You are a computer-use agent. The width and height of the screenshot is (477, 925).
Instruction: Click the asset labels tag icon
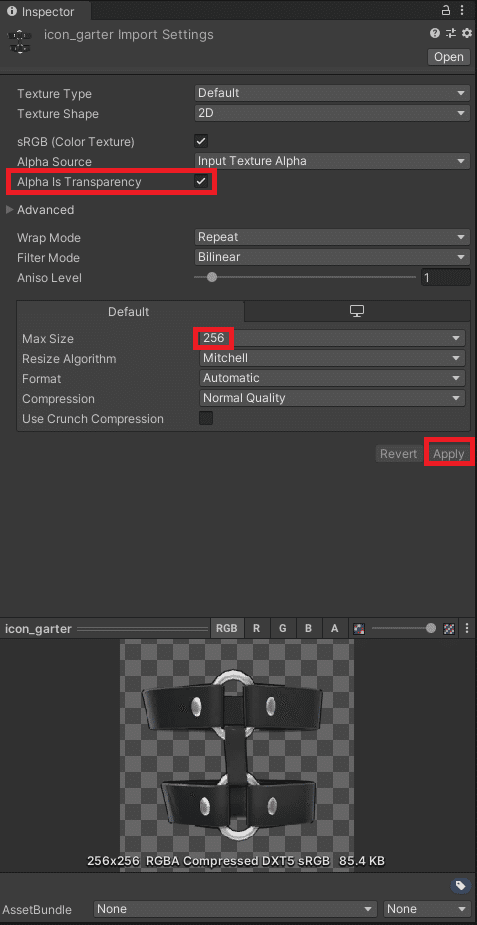459,885
